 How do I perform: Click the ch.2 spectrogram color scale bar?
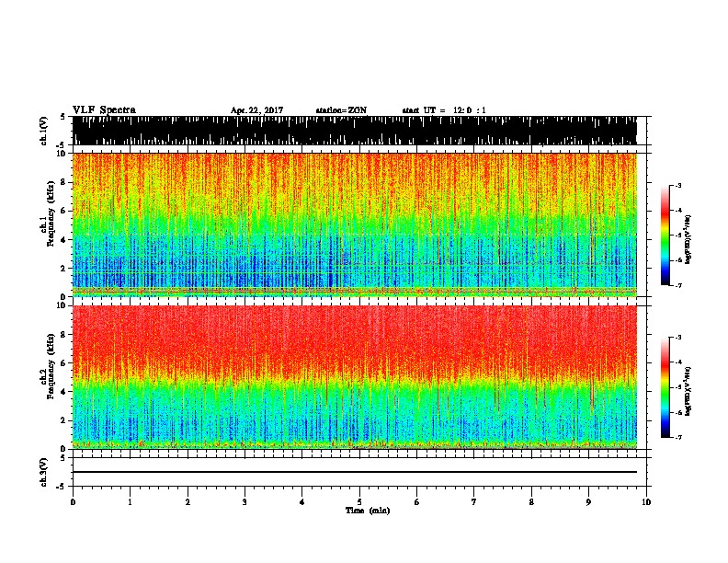tap(665, 387)
